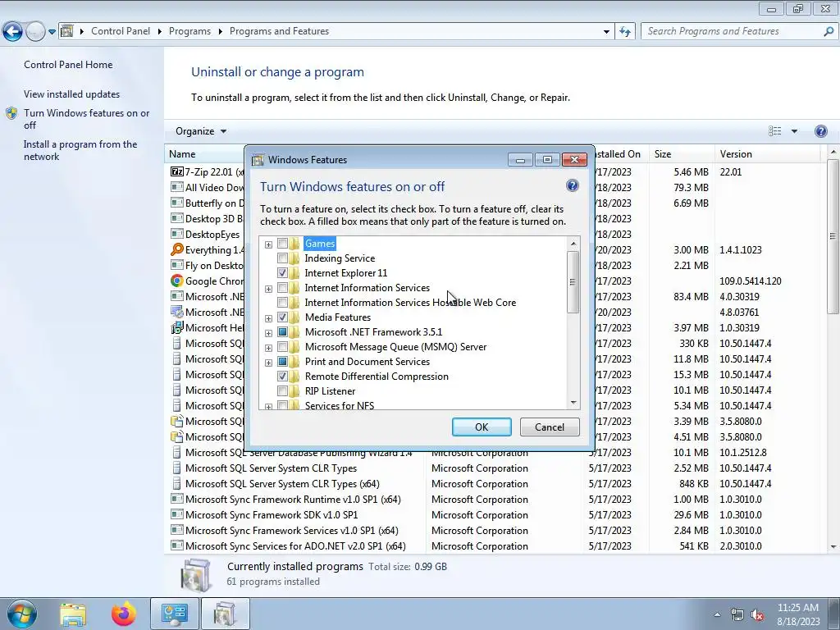840x630 pixels.
Task: Click the Forward navigation arrow button
Action: click(x=35, y=32)
